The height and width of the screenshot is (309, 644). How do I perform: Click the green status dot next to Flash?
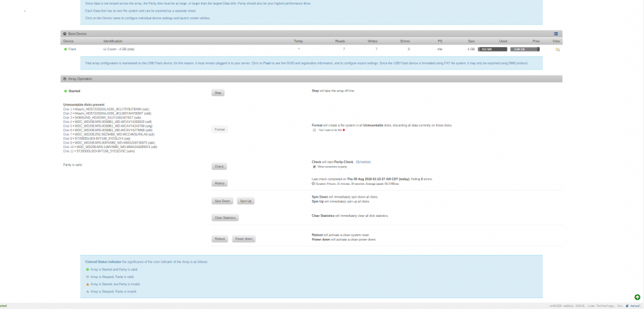pyautogui.click(x=65, y=49)
